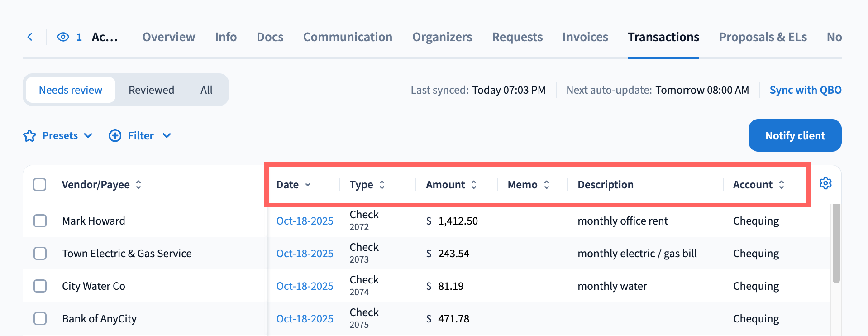Sort by Account column arrows

[x=782, y=185]
